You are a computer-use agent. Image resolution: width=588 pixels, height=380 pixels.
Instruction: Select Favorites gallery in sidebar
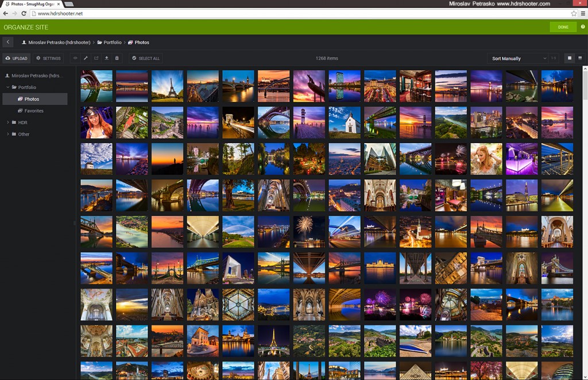34,110
